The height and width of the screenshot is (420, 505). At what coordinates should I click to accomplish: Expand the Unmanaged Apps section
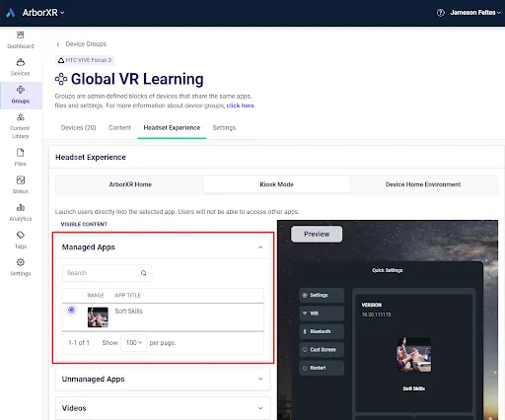[x=163, y=379]
